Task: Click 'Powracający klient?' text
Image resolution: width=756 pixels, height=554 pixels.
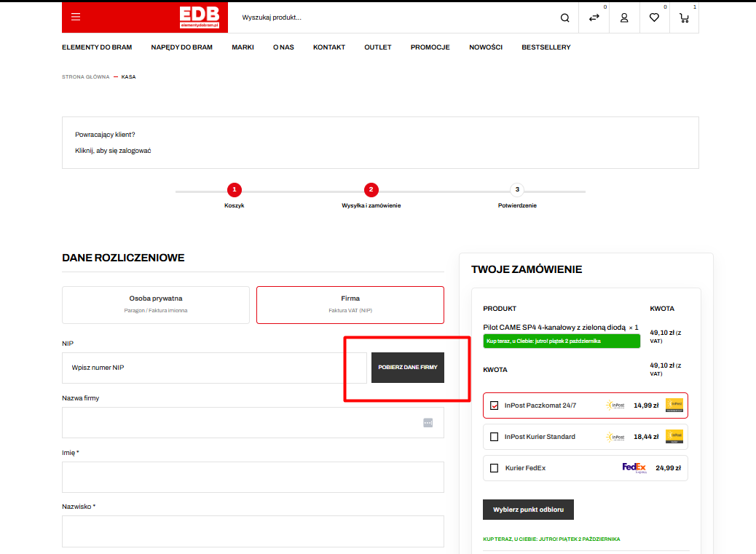Action: 105,135
